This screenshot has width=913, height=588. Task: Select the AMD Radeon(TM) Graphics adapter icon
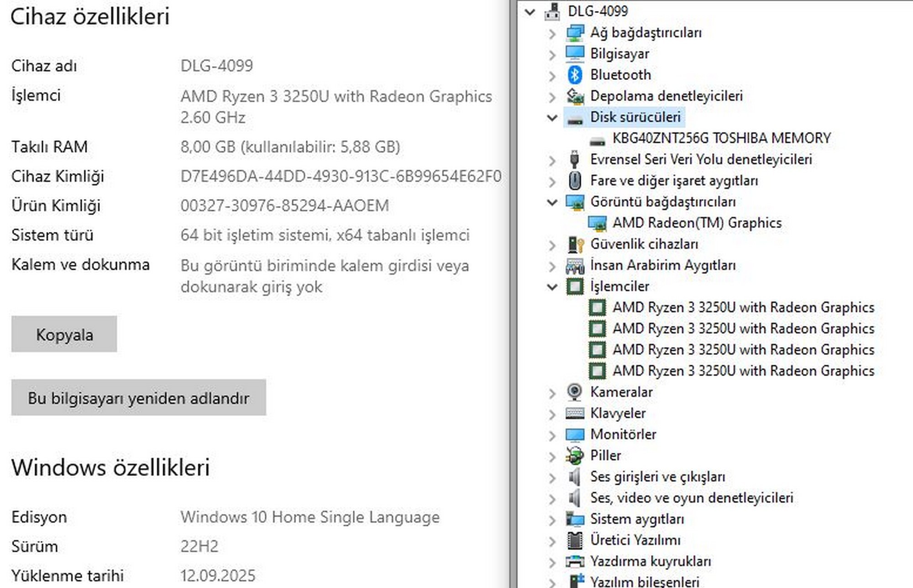click(597, 223)
